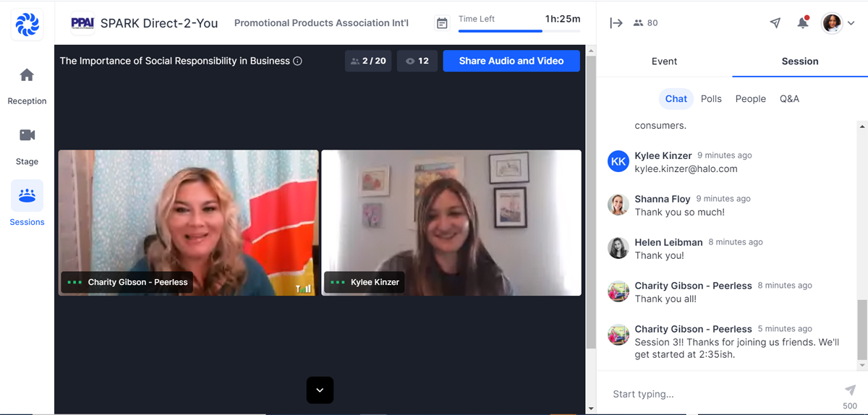Open the paper plane messages icon
868x415 pixels.
(775, 23)
